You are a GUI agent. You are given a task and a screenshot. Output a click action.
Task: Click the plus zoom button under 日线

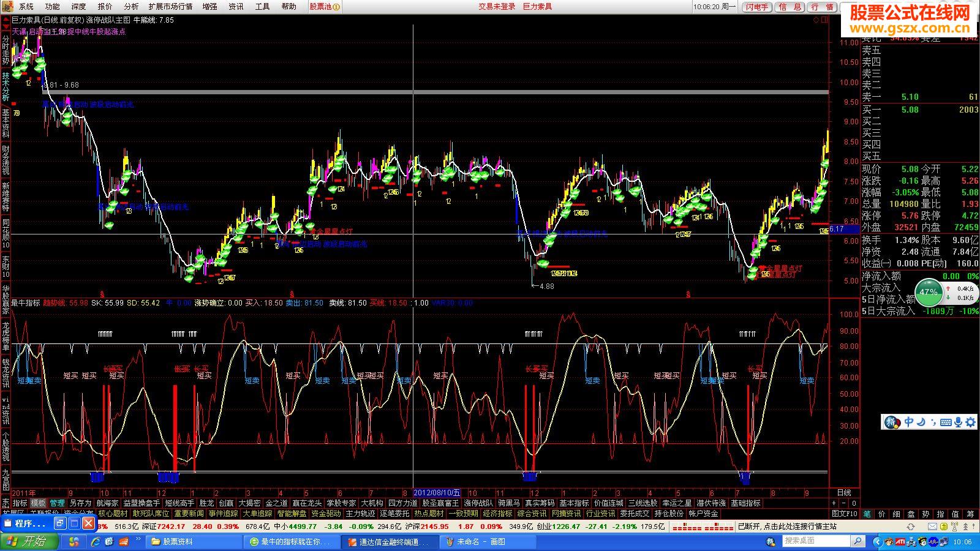click(834, 503)
